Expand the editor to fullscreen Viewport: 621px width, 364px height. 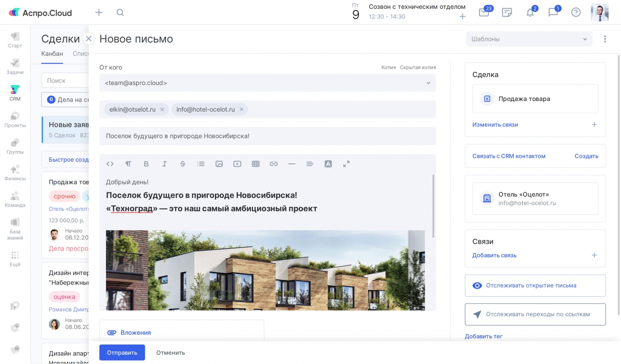point(347,164)
